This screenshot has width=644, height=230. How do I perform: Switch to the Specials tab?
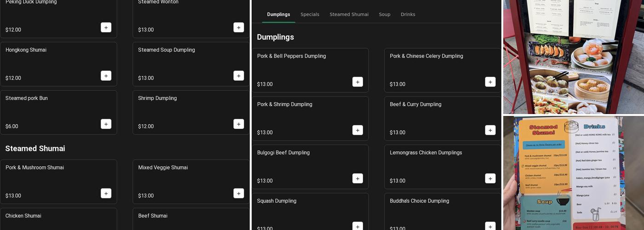click(x=310, y=14)
